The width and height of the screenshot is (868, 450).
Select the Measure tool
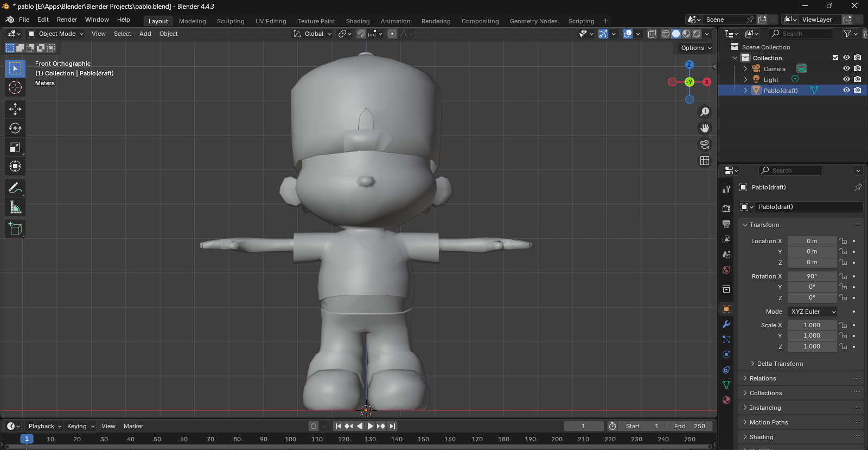tap(15, 207)
